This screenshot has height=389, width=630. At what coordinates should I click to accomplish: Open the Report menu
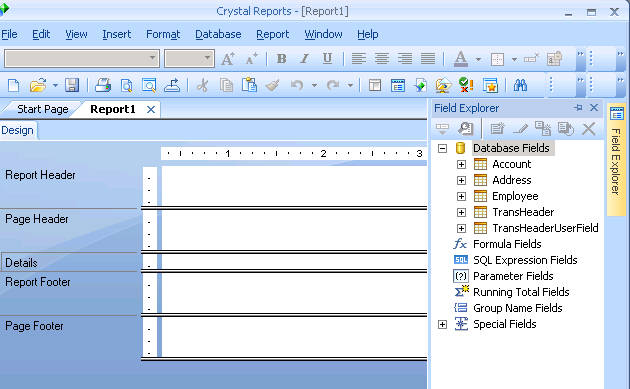272,35
